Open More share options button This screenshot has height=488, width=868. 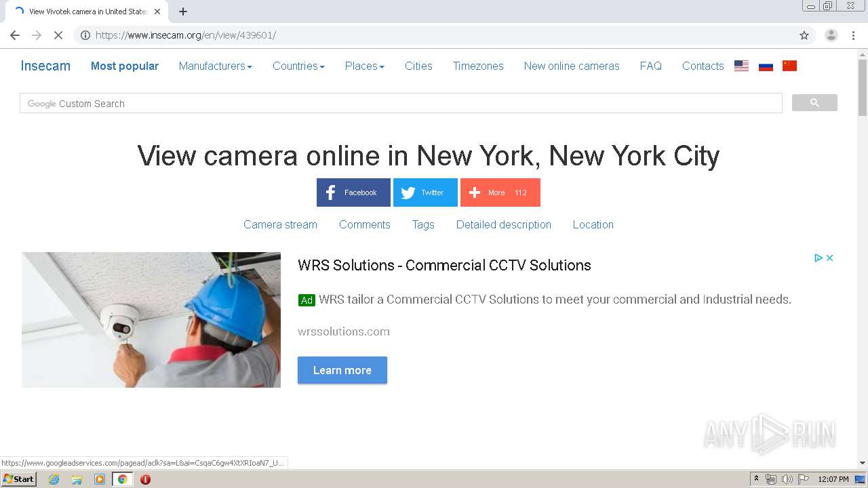tap(500, 192)
